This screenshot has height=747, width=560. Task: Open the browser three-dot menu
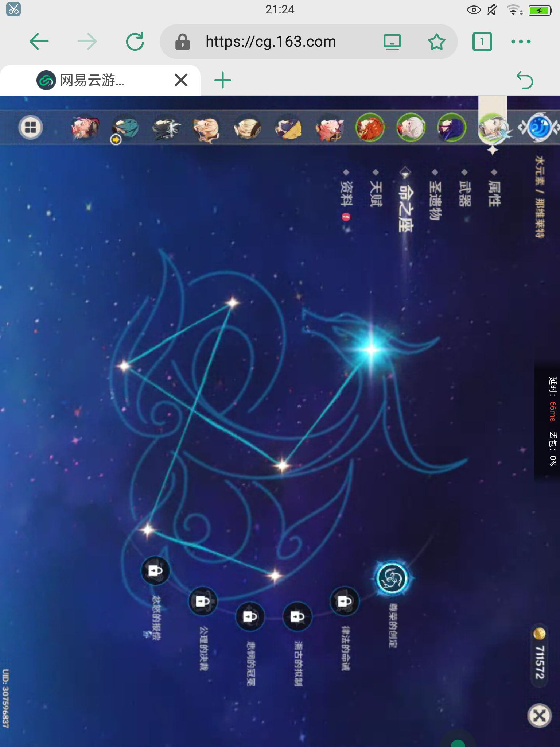[521, 42]
